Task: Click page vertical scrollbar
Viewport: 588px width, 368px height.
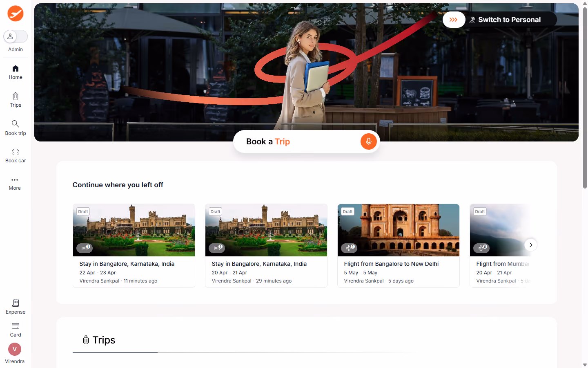Action: (585, 98)
